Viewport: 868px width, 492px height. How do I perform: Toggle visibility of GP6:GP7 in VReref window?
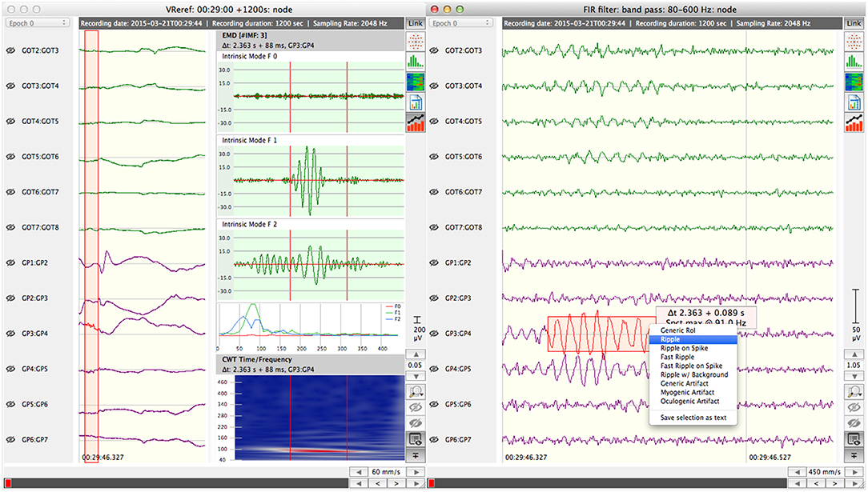(10, 439)
